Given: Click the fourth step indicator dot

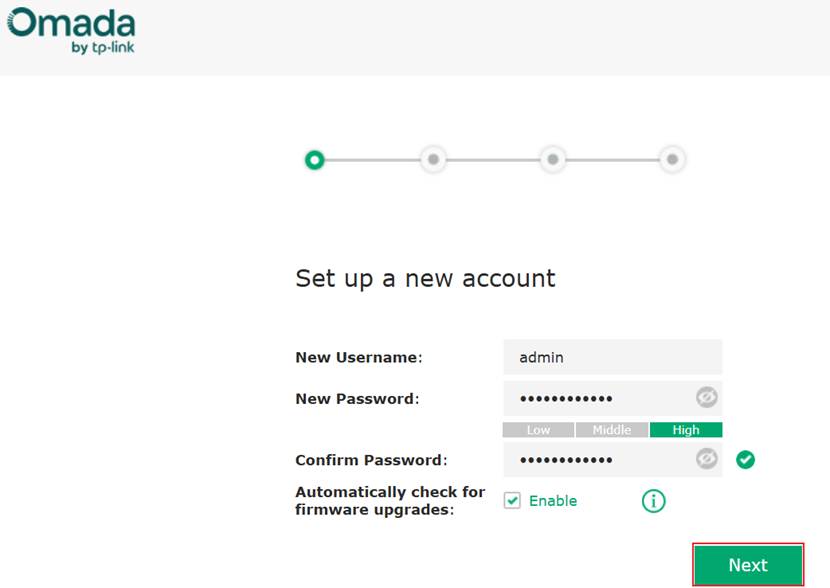Looking at the screenshot, I should 672,159.
